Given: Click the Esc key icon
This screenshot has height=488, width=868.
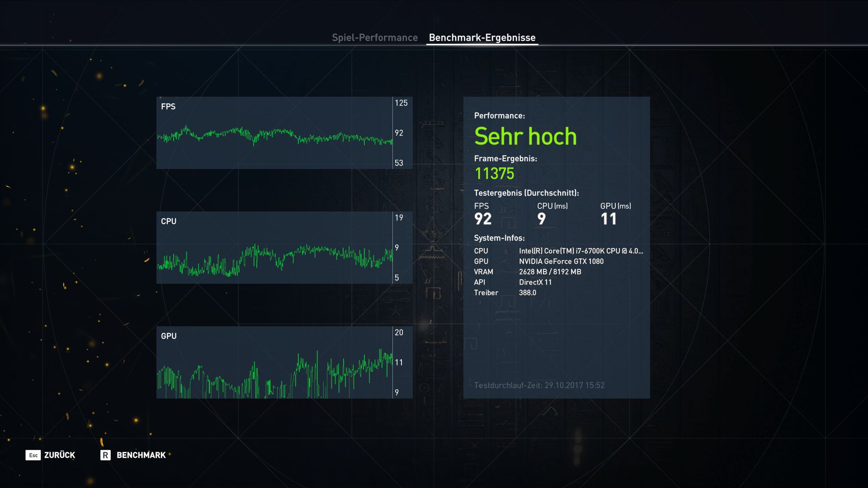Looking at the screenshot, I should [x=33, y=455].
